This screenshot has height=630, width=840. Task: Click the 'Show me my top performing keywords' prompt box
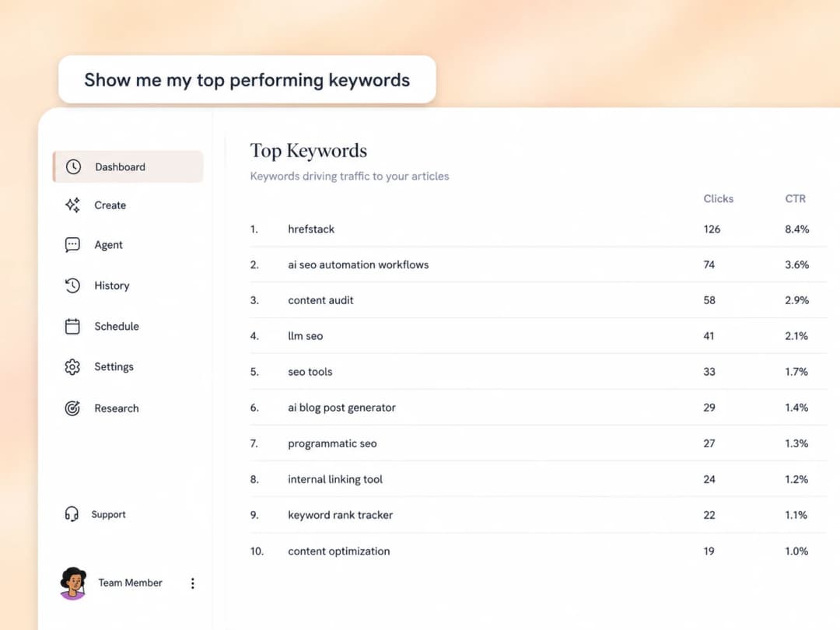point(247,80)
